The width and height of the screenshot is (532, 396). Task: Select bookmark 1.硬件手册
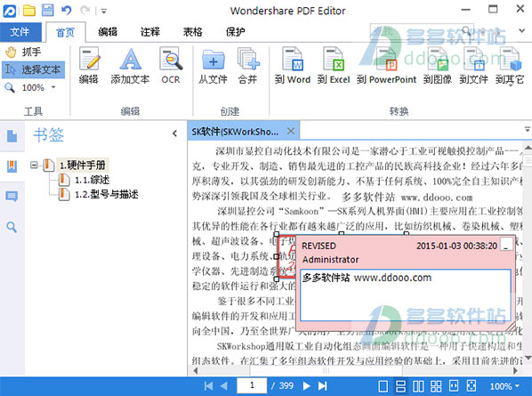click(82, 166)
